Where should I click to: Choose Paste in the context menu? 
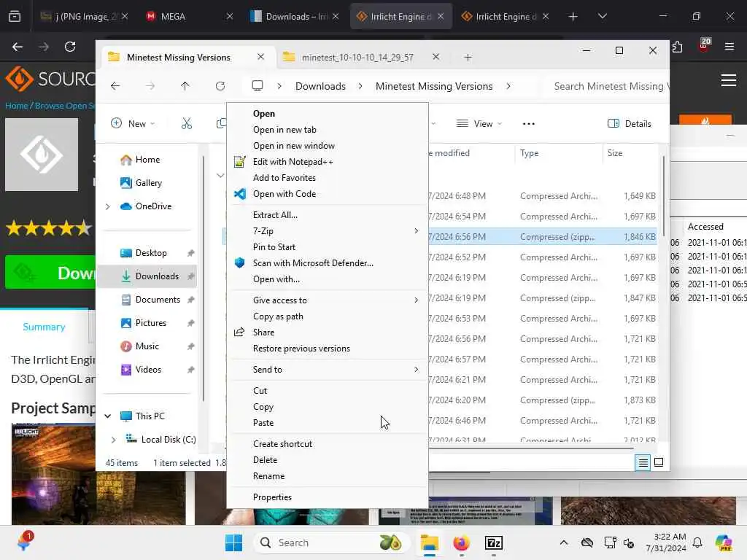click(x=263, y=423)
